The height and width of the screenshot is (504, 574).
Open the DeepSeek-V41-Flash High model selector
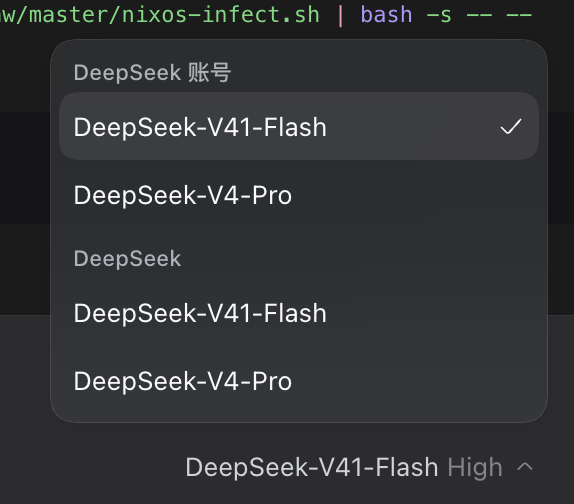coord(359,467)
